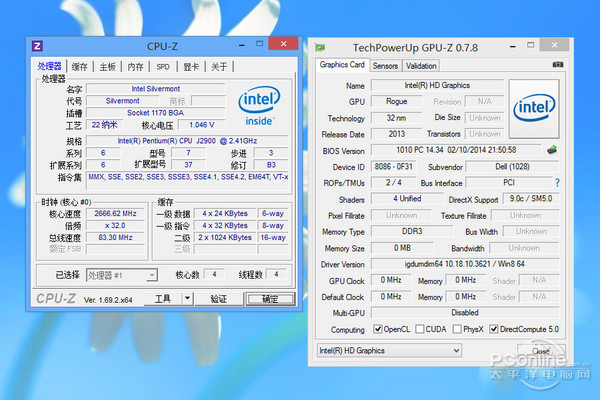
Task: Click the Technology 32 nm value
Action: pyautogui.click(x=396, y=118)
